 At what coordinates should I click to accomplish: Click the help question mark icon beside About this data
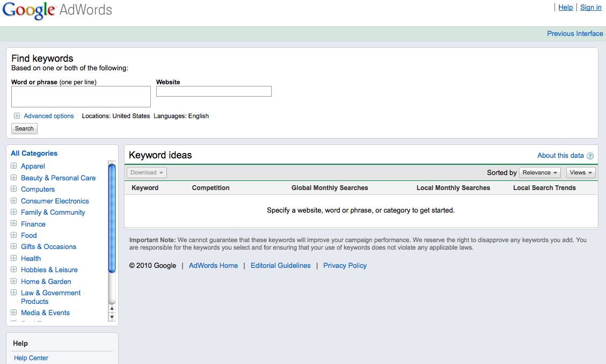(590, 156)
